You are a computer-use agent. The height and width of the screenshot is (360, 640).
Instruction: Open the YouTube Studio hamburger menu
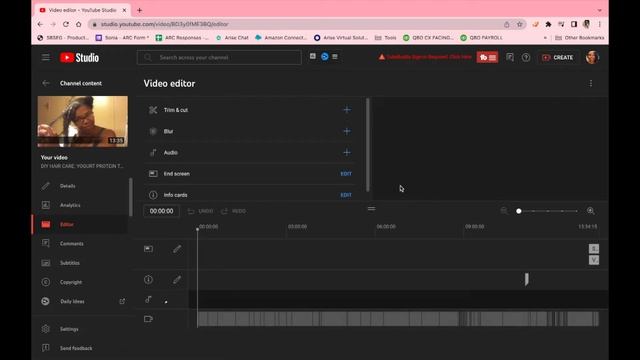46,58
